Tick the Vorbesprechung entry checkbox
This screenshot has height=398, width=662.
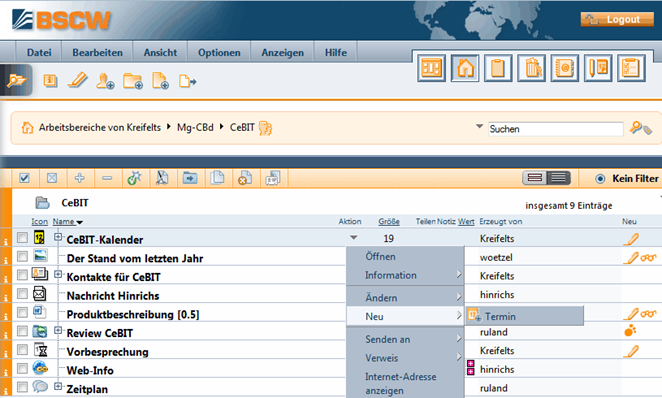22,350
